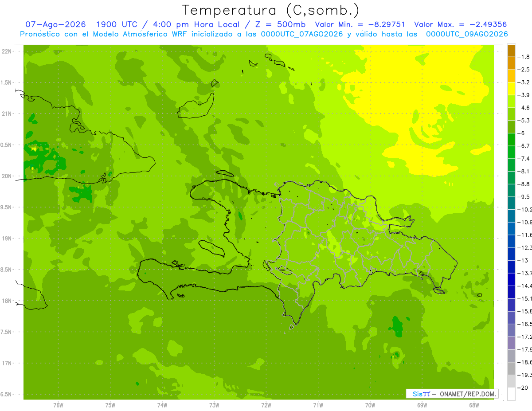Screen dimensions: 532x411
Task: Pick the blue swatch between -11.6 and -12.3
Action: coord(511,241)
